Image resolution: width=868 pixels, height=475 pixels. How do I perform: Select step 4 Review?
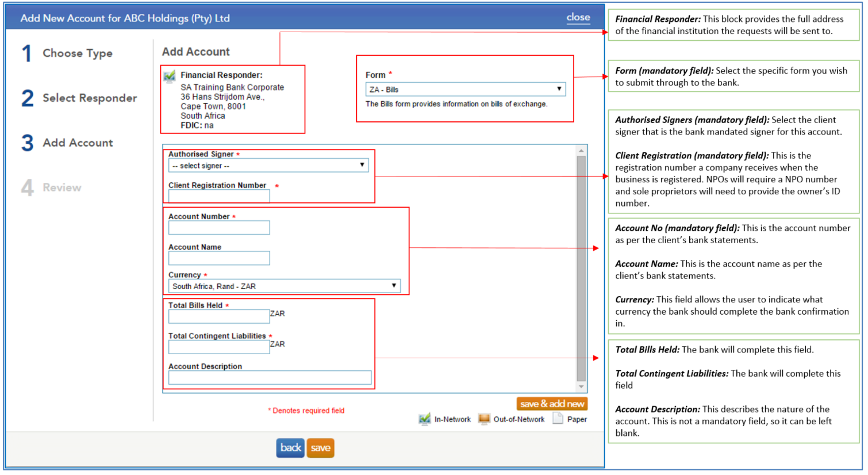(x=52, y=188)
